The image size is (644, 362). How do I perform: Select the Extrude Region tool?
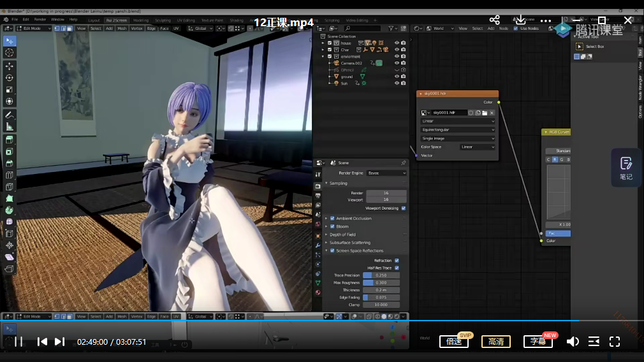tap(10, 140)
